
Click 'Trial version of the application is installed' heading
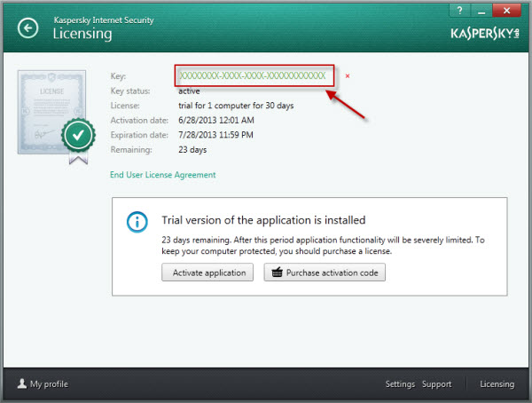pos(263,220)
